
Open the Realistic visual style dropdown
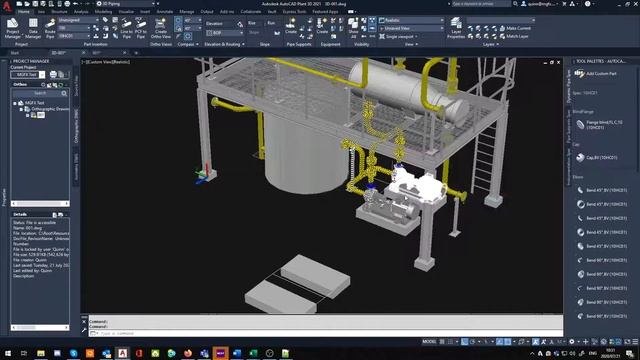(x=411, y=20)
